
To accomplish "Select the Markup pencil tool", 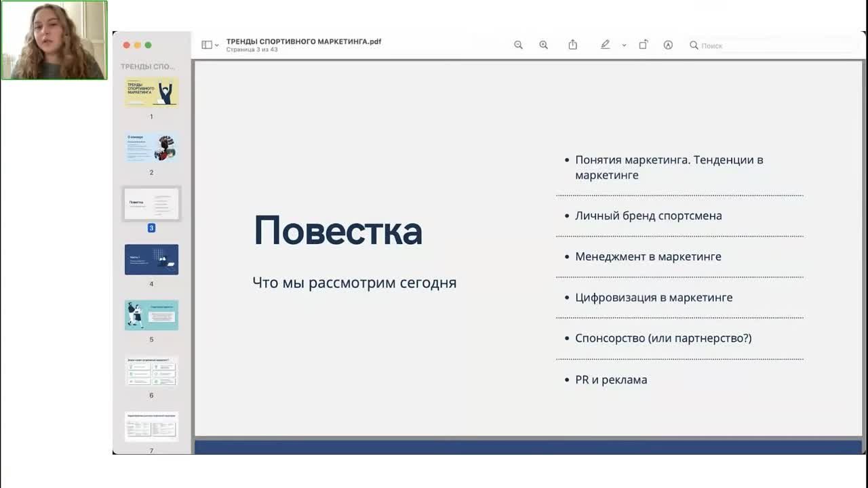I will click(605, 44).
